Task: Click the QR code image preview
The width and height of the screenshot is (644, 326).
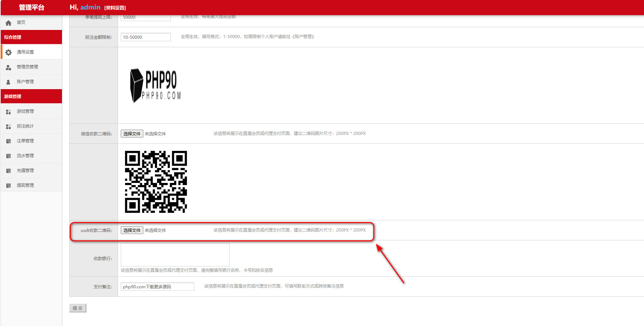Action: [x=156, y=182]
